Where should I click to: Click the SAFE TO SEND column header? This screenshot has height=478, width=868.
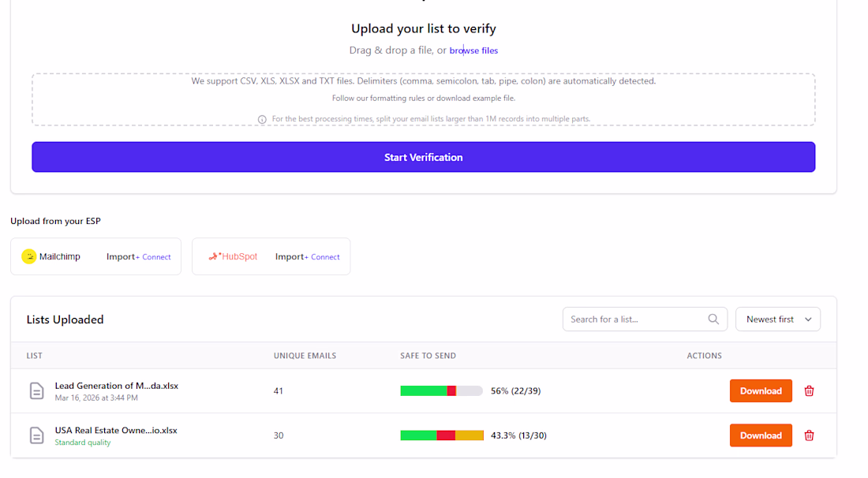(428, 356)
